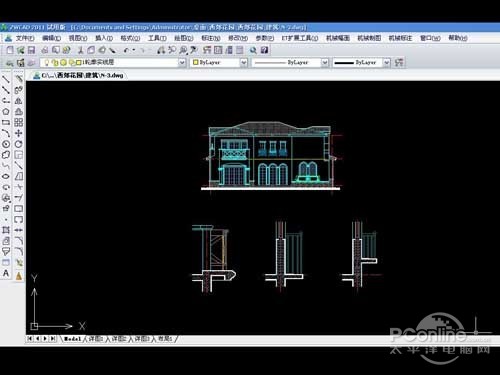Click the undo arrow button
The image size is (500, 375).
[126, 50]
